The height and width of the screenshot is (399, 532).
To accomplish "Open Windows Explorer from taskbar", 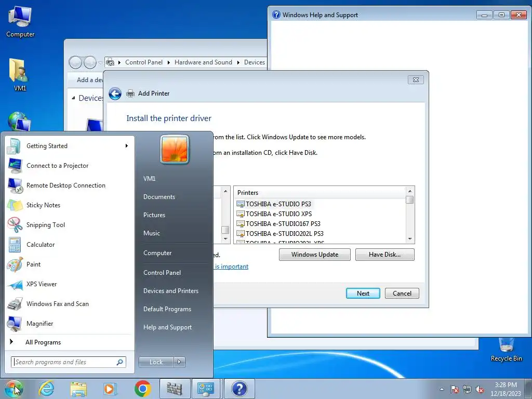I will 78,389.
